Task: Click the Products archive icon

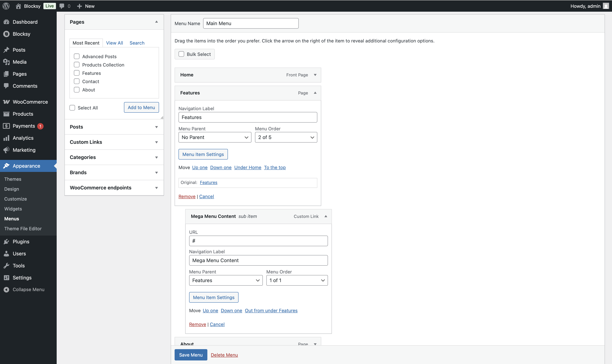Action: pyautogui.click(x=6, y=114)
